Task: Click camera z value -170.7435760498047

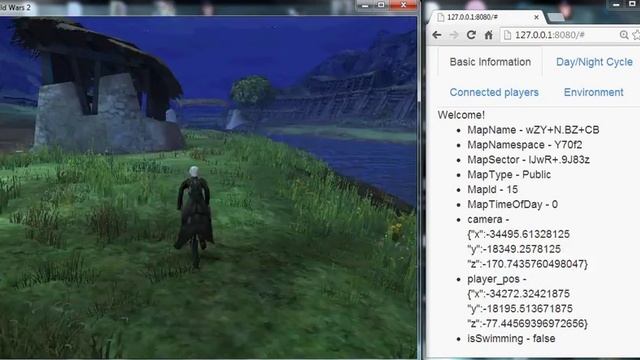Action: pyautogui.click(x=527, y=264)
